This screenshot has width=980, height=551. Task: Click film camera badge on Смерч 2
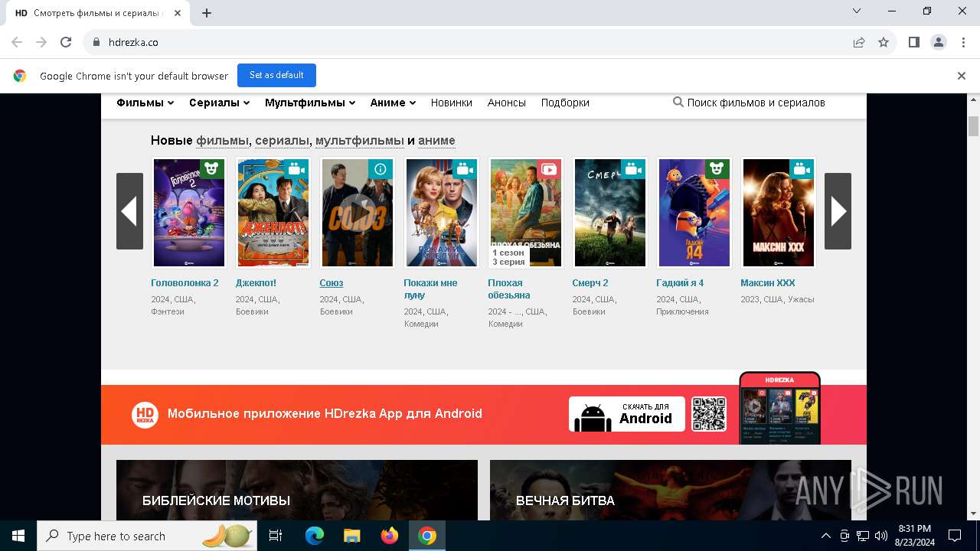point(633,169)
